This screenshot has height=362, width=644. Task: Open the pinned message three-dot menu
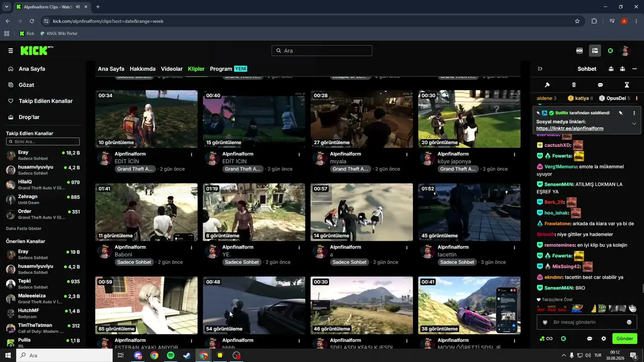(x=634, y=113)
